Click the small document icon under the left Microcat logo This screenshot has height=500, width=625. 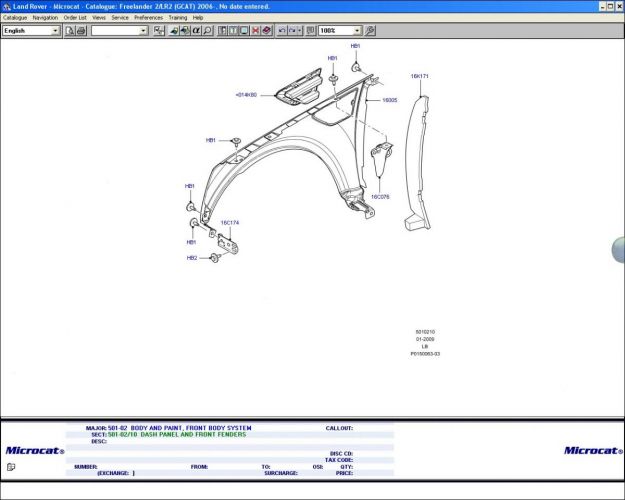(11, 467)
